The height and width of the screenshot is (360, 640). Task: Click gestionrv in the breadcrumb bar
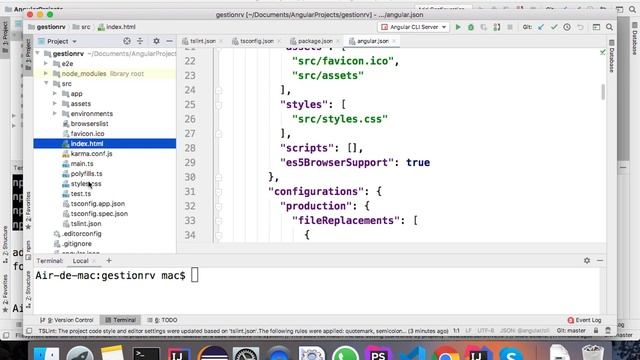click(47, 27)
